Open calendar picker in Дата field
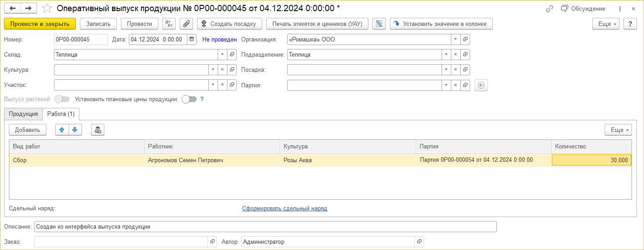The width and height of the screenshot is (644, 250). [191, 39]
